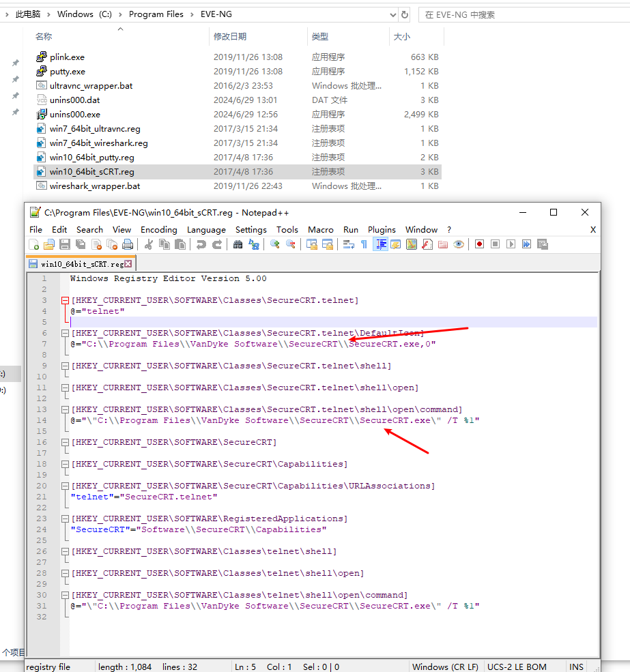Sort Explorer files by the 名称 column
This screenshot has height=672, width=630.
coord(43,37)
